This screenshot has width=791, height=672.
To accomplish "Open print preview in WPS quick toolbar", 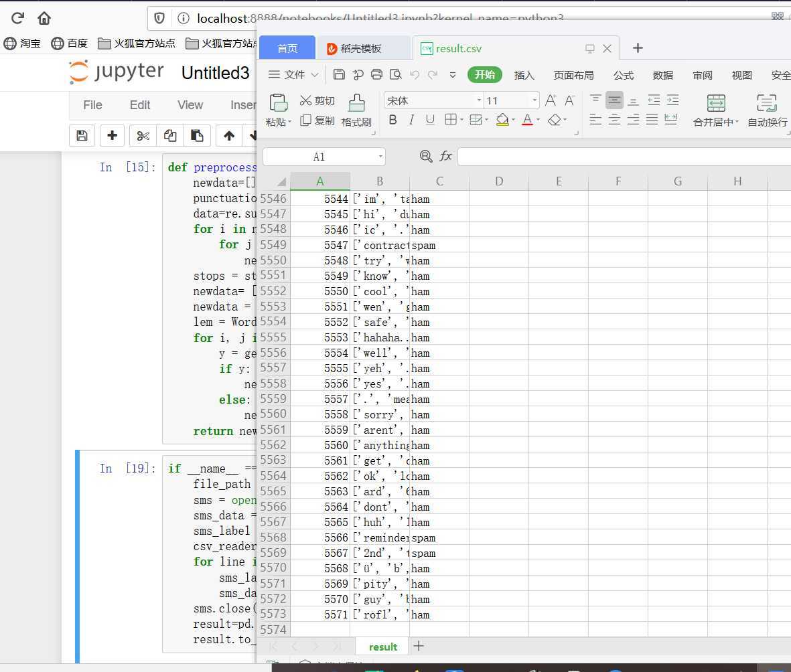I will tap(395, 74).
